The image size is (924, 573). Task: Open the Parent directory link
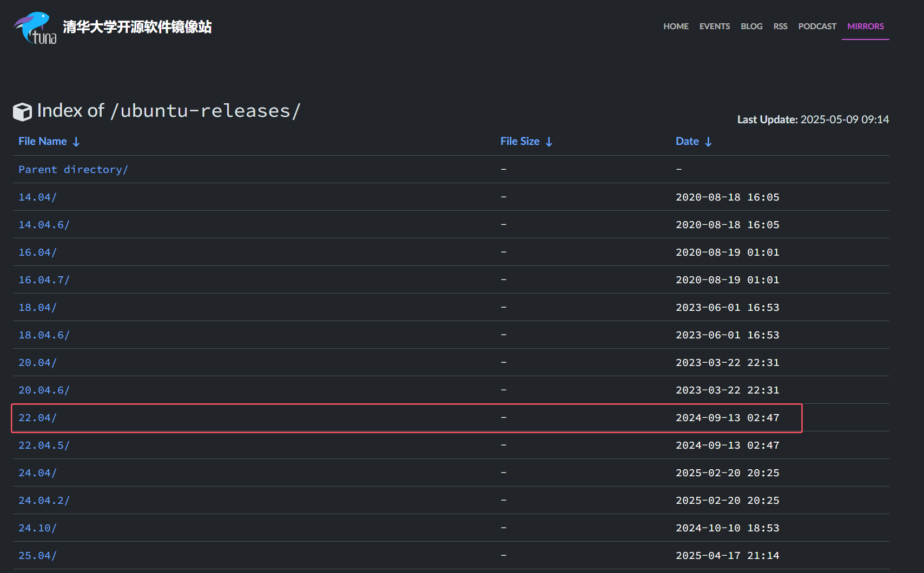(x=73, y=169)
